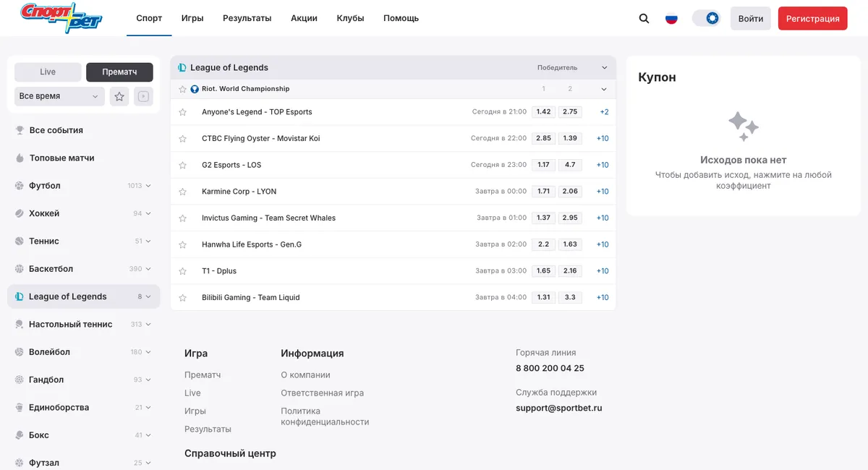This screenshot has height=470, width=868.
Task: Click the favorites star filter button
Action: pyautogui.click(x=119, y=96)
